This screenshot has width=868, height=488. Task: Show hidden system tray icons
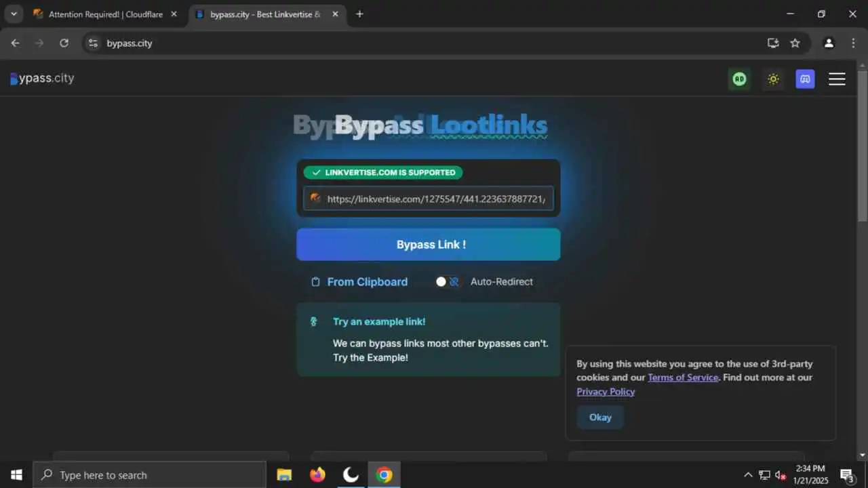pyautogui.click(x=748, y=475)
